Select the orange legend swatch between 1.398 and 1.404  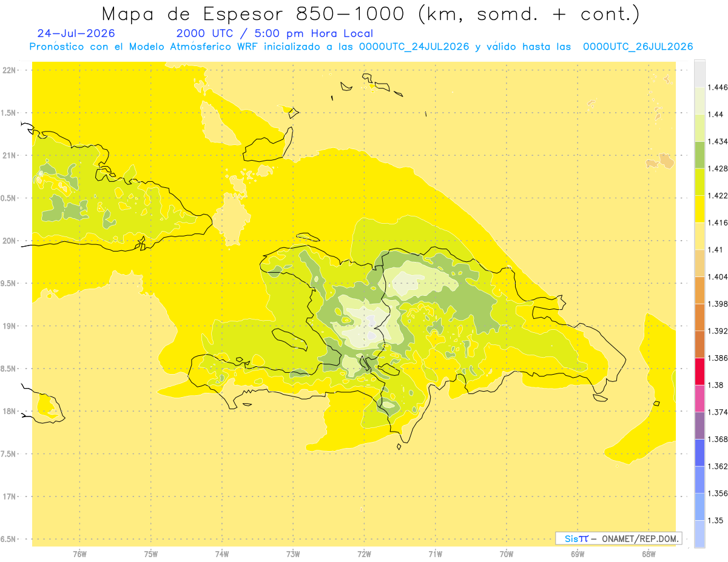[699, 290]
